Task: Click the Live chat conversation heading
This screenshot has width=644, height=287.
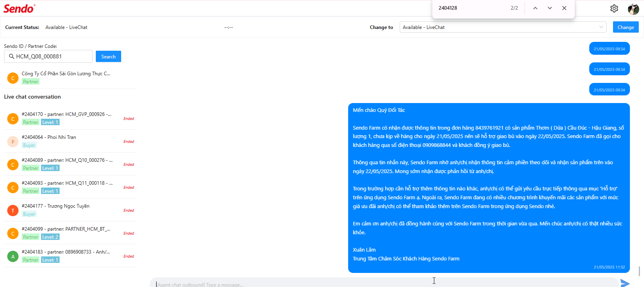Action: point(33,97)
